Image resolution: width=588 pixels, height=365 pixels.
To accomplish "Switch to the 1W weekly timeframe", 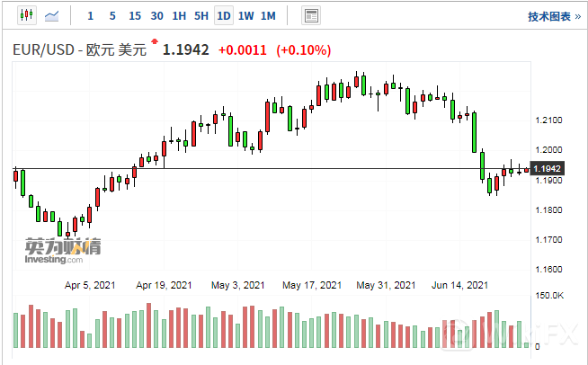I will 245,16.
